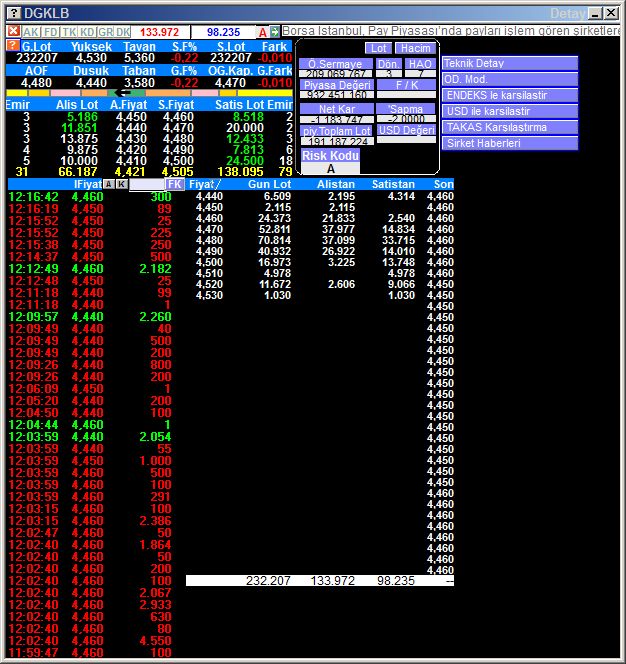
Task: Open TAKAS Karşılaştırma
Action: click(510, 127)
